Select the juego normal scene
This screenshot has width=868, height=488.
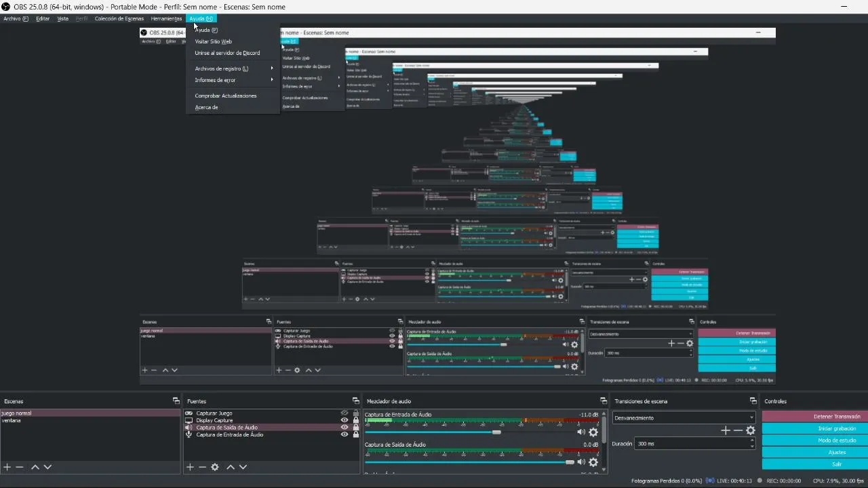90,413
